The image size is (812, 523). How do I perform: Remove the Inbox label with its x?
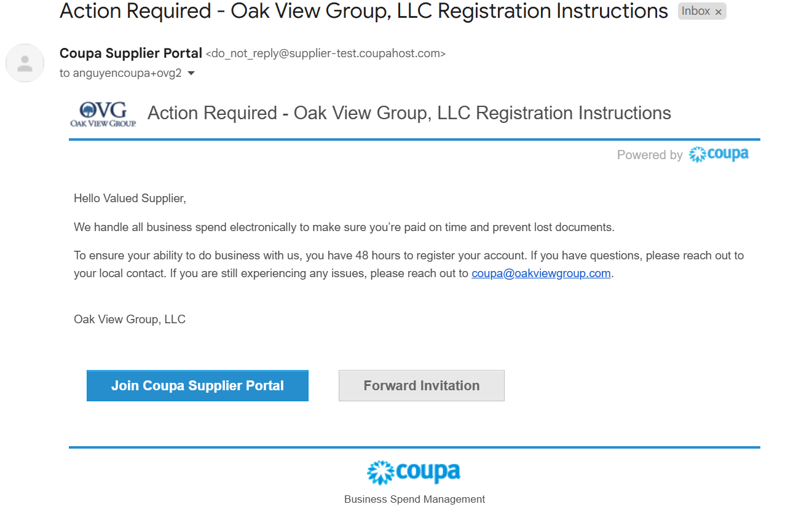tap(718, 12)
